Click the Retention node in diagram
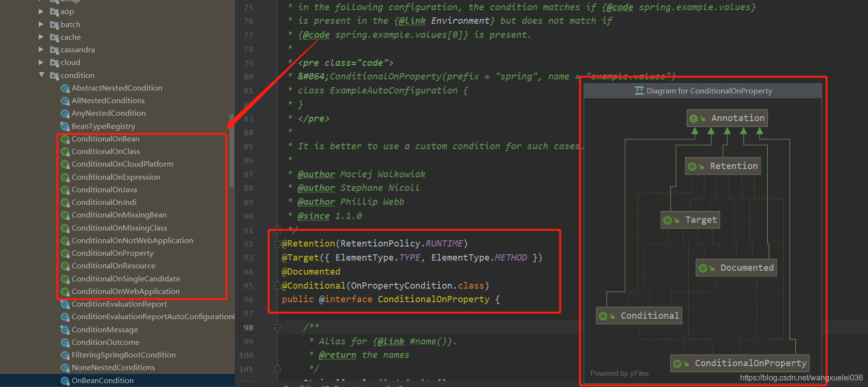The width and height of the screenshot is (868, 387). point(723,166)
